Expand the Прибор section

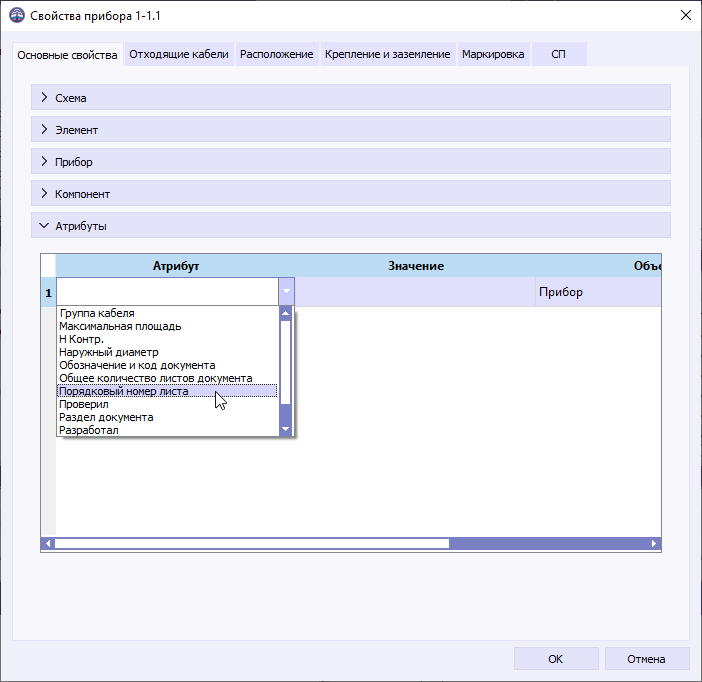(351, 161)
